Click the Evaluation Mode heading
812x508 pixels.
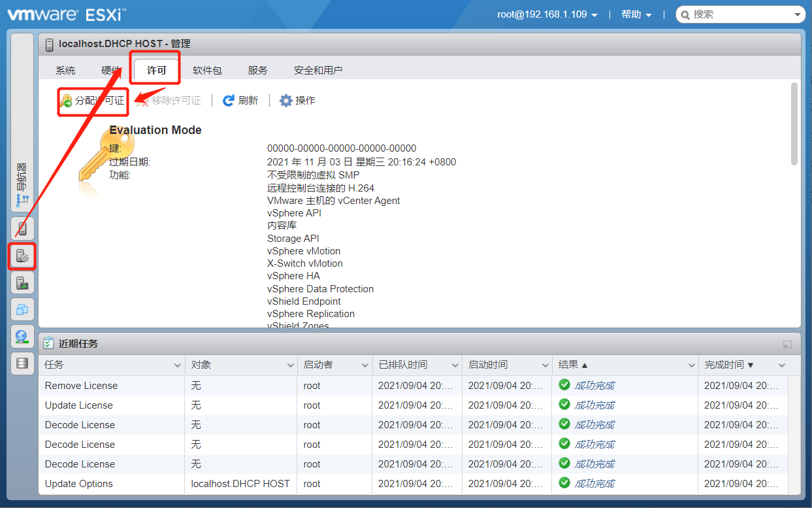[155, 129]
